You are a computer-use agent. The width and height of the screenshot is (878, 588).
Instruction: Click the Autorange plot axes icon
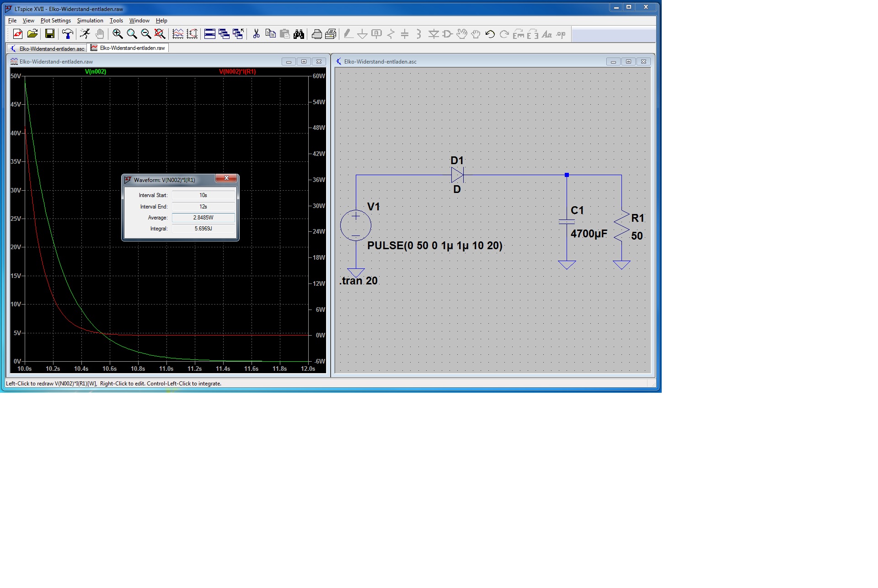click(x=192, y=34)
